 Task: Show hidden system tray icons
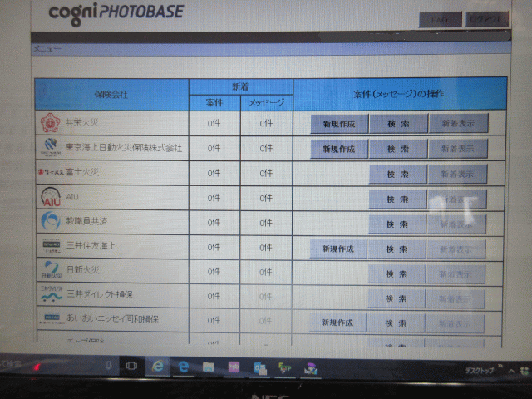(x=511, y=371)
